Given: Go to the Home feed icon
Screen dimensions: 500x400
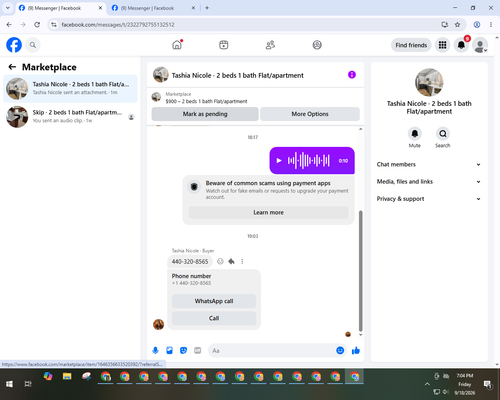Looking at the screenshot, I should point(177,45).
